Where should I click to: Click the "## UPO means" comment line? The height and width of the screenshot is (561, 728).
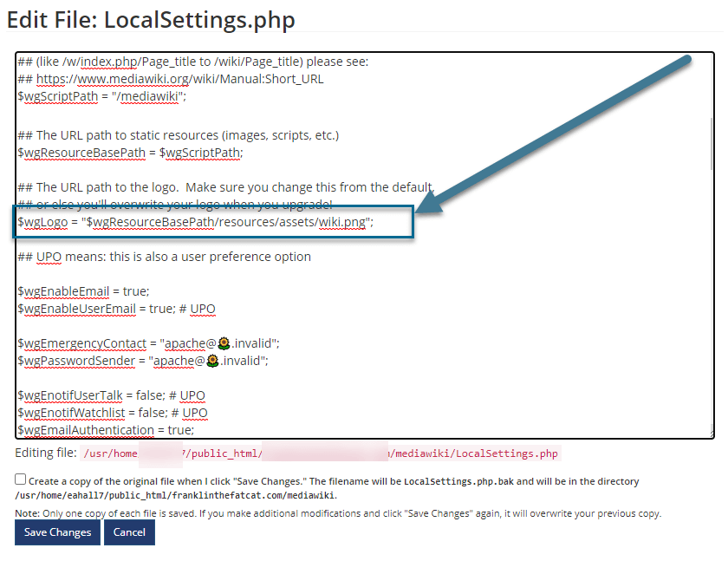coord(164,257)
